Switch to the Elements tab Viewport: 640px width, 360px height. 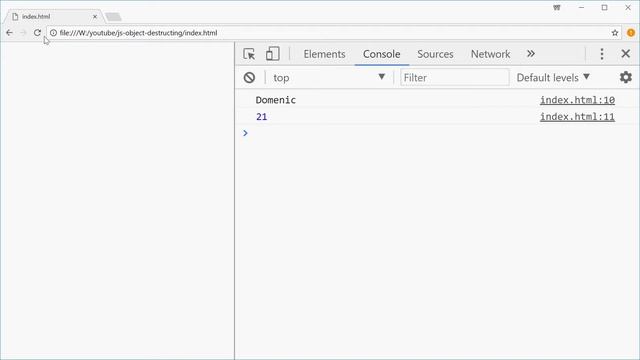(324, 54)
